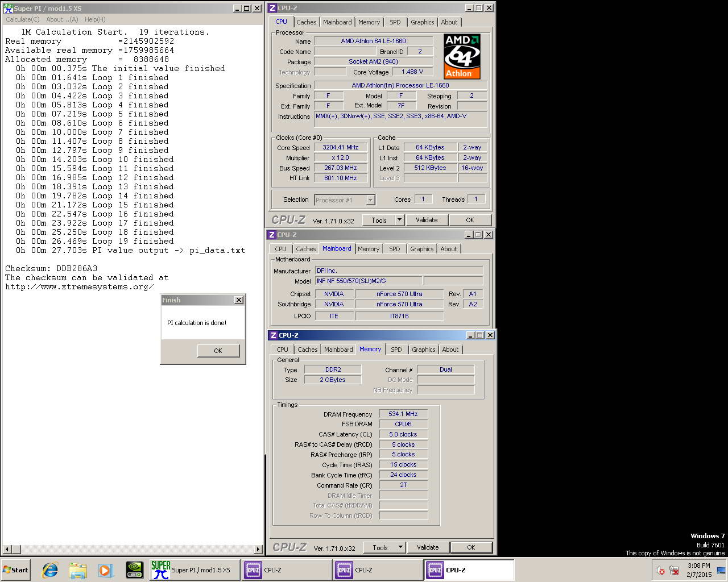The width and height of the screenshot is (728, 582).
Task: Open About tab in top CPU-Z window
Action: tap(449, 22)
